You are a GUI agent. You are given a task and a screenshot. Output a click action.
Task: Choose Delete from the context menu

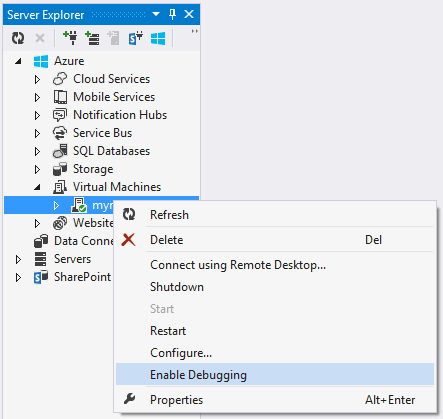click(x=275, y=240)
